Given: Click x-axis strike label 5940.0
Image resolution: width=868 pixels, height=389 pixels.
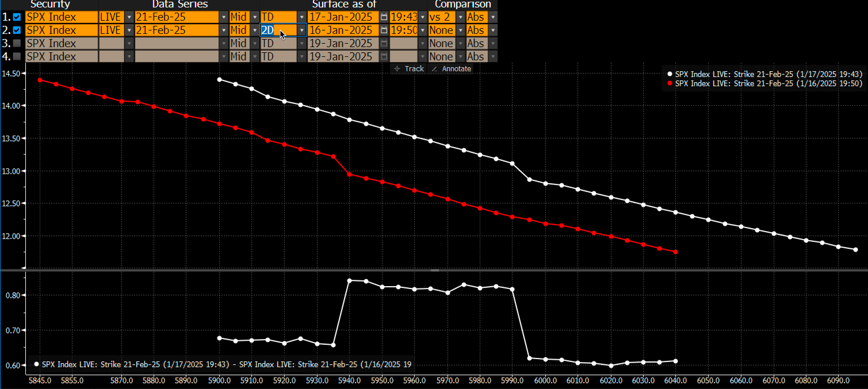Looking at the screenshot, I should (349, 380).
